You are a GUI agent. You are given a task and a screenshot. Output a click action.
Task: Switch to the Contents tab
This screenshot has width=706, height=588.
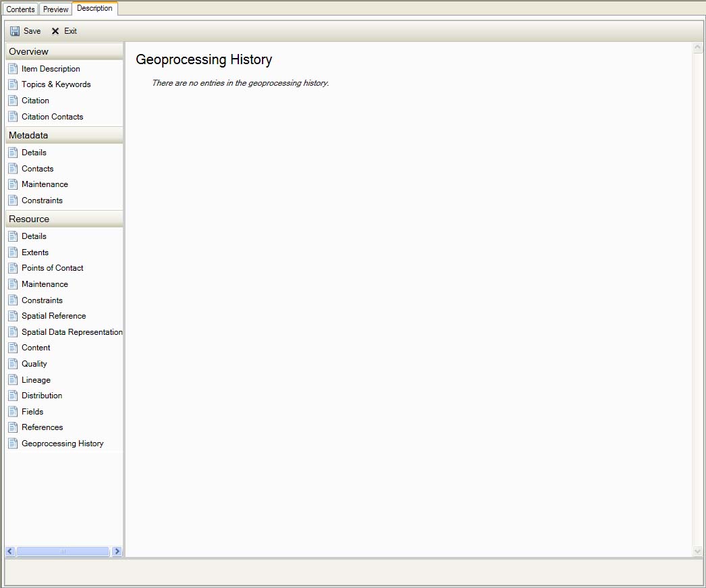20,9
